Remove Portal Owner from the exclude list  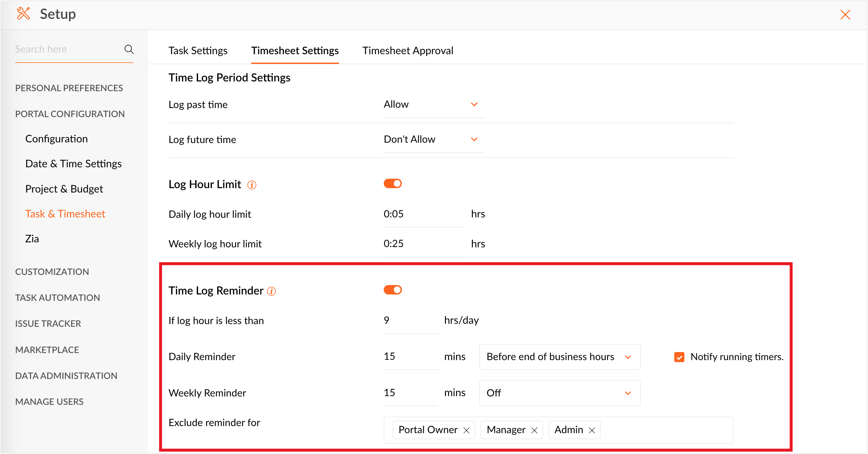coord(466,430)
